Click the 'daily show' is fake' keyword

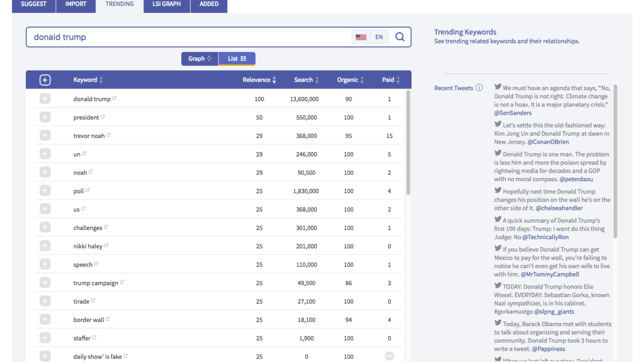pyautogui.click(x=98, y=357)
